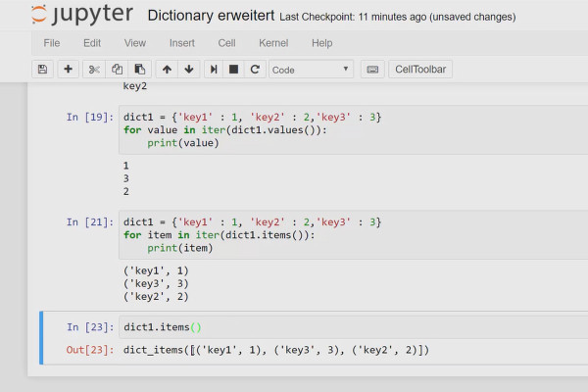Click output value 2 under cell 19
This screenshot has height=392, width=588.
(x=126, y=191)
